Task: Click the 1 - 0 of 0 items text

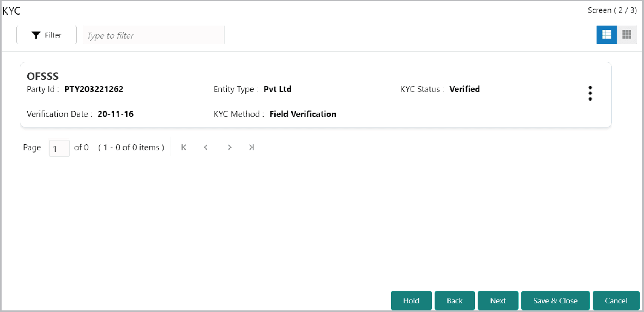Action: point(131,148)
